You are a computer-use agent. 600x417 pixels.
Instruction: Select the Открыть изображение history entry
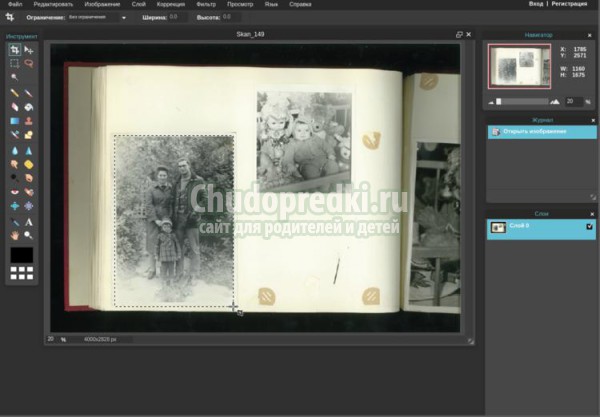pos(542,132)
